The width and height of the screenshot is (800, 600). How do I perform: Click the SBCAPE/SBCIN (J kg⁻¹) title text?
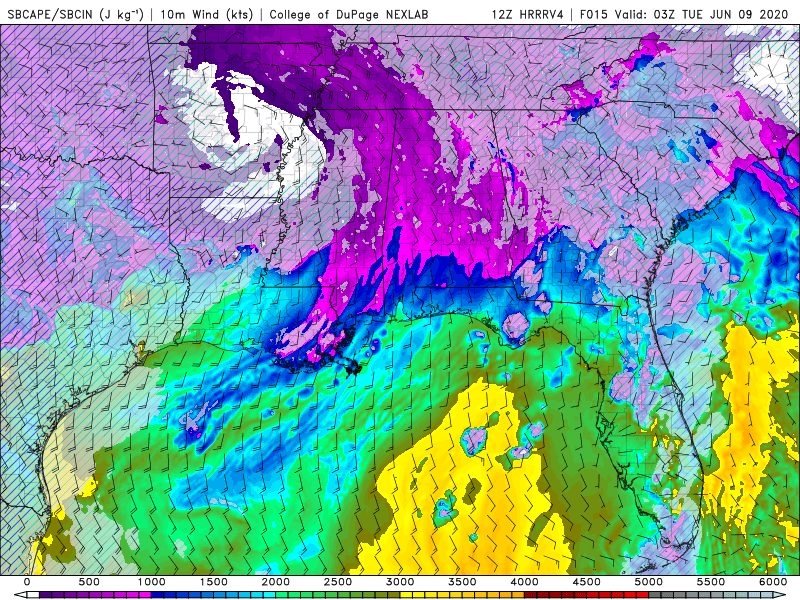(75, 14)
